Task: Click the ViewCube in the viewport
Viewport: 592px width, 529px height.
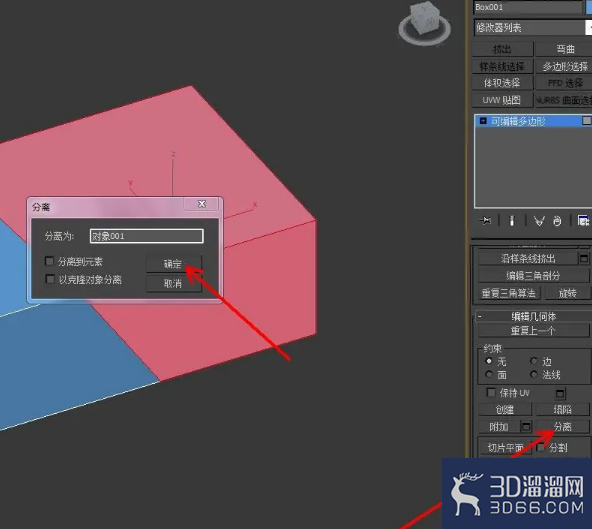Action: tap(424, 23)
